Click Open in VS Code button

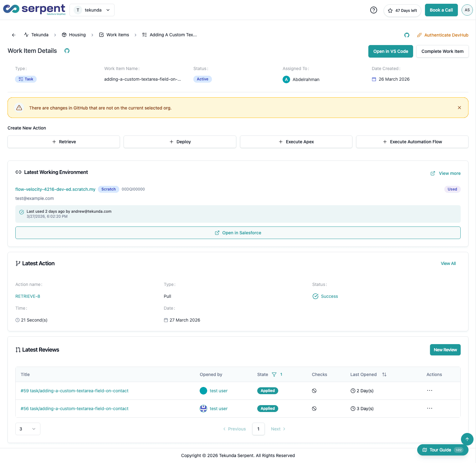click(x=390, y=51)
